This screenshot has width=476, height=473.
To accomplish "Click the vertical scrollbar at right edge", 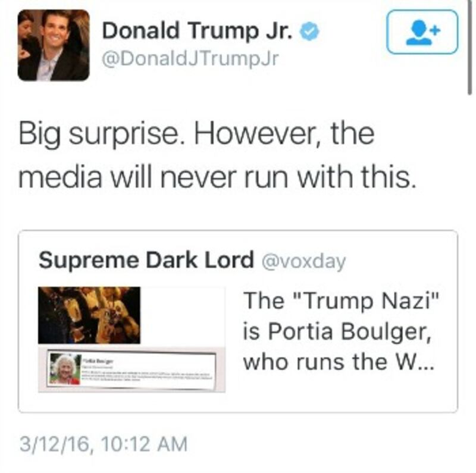I will (x=469, y=48).
